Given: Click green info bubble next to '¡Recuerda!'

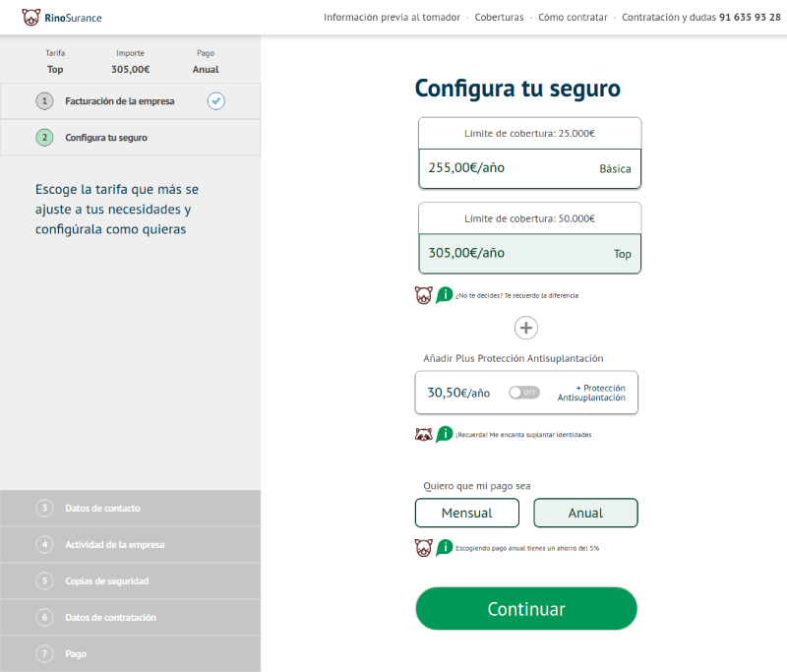Looking at the screenshot, I should (445, 434).
